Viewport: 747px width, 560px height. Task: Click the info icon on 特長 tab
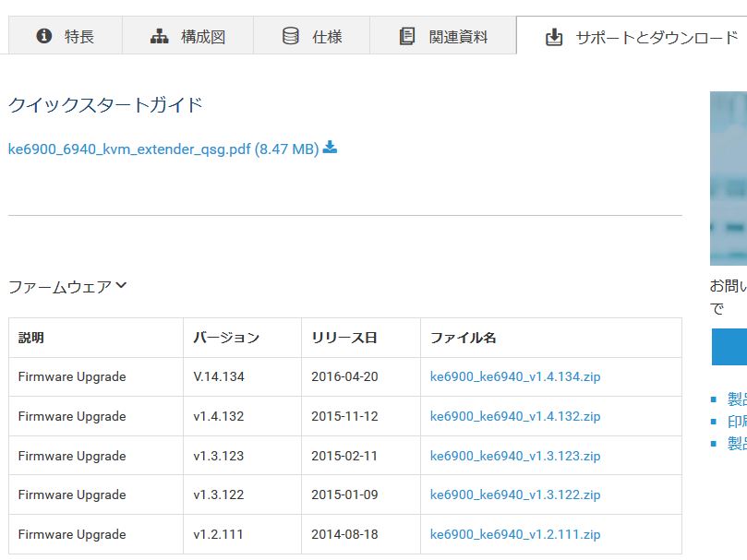click(43, 37)
